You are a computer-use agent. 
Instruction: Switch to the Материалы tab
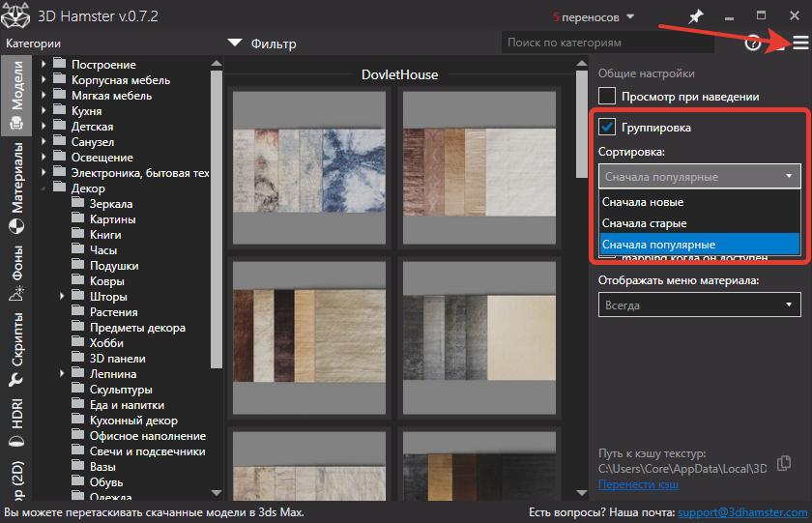(x=16, y=188)
